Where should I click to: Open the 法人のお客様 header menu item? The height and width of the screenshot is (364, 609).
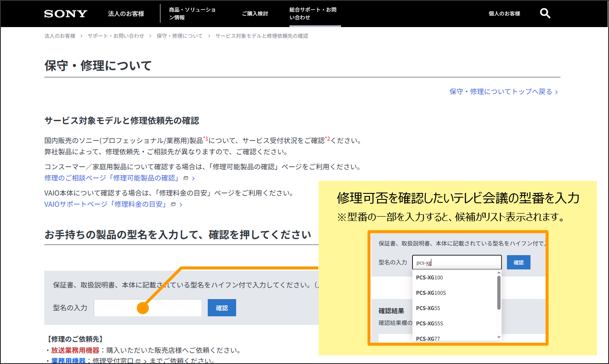point(126,14)
